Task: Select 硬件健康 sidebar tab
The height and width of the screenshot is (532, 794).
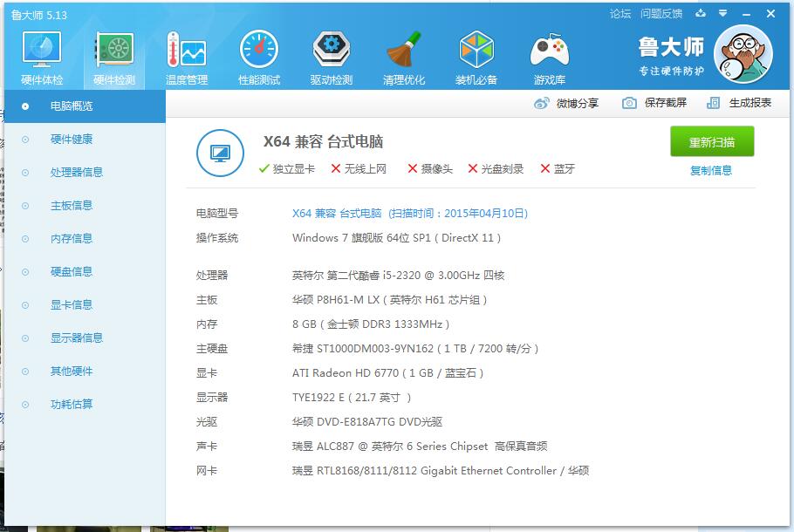Action: pos(85,140)
